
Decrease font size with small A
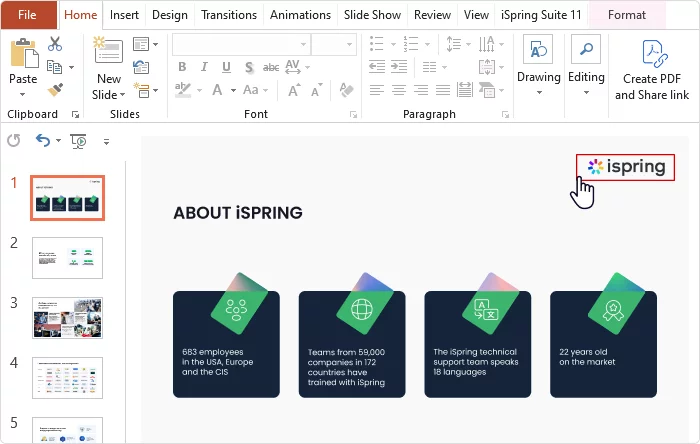317,91
